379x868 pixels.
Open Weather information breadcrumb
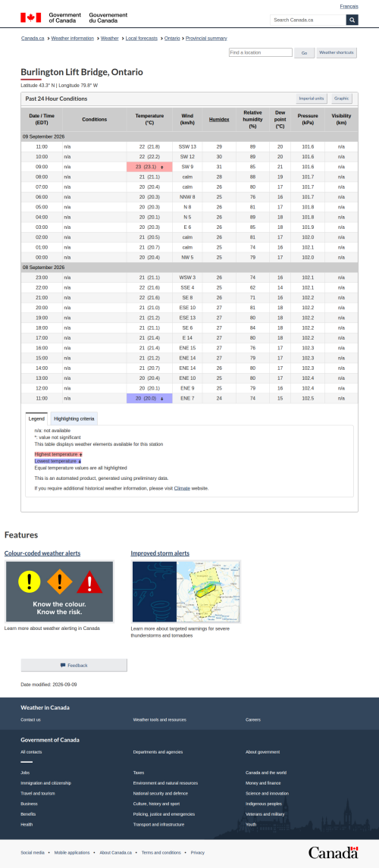pos(73,38)
